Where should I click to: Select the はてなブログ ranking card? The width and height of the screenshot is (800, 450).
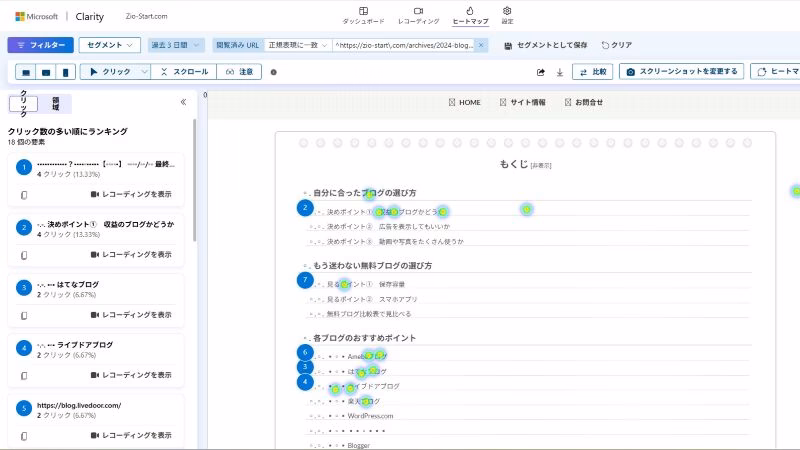click(96, 301)
